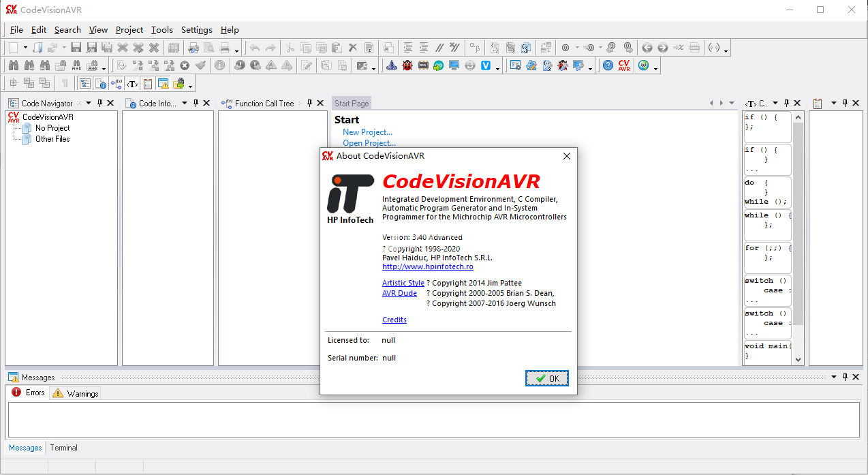This screenshot has height=475, width=868.
Task: Switch to the Terminal tab
Action: [63, 448]
